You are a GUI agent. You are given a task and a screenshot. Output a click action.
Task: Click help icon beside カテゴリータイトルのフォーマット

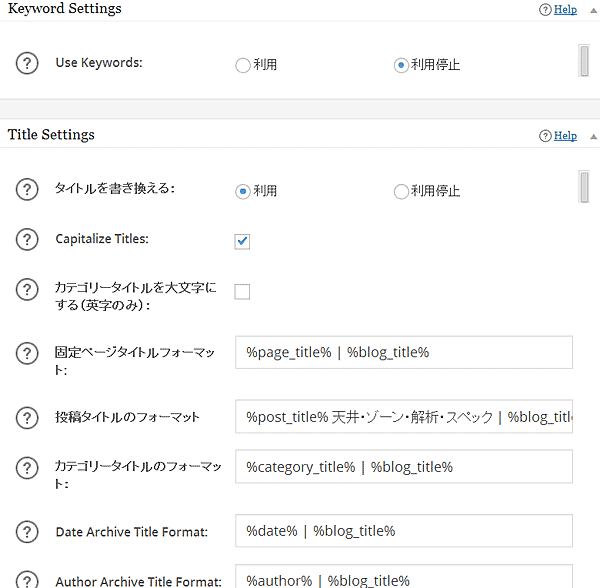coord(27,468)
